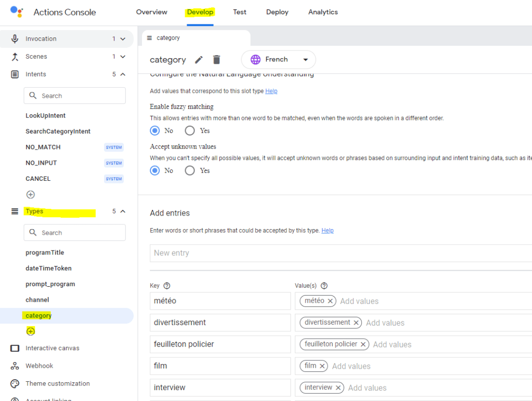
Task: Click the trash icon to delete category
Action: [216, 60]
